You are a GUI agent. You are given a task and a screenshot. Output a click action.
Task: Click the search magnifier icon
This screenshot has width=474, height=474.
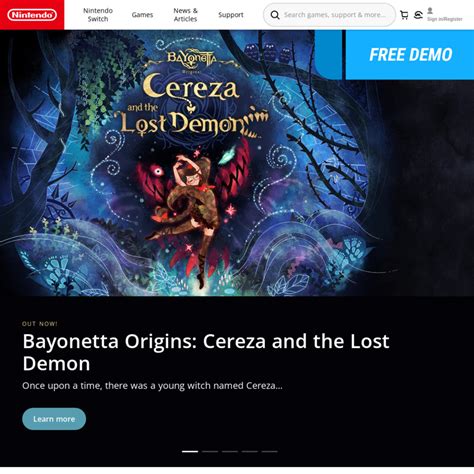pos(275,15)
